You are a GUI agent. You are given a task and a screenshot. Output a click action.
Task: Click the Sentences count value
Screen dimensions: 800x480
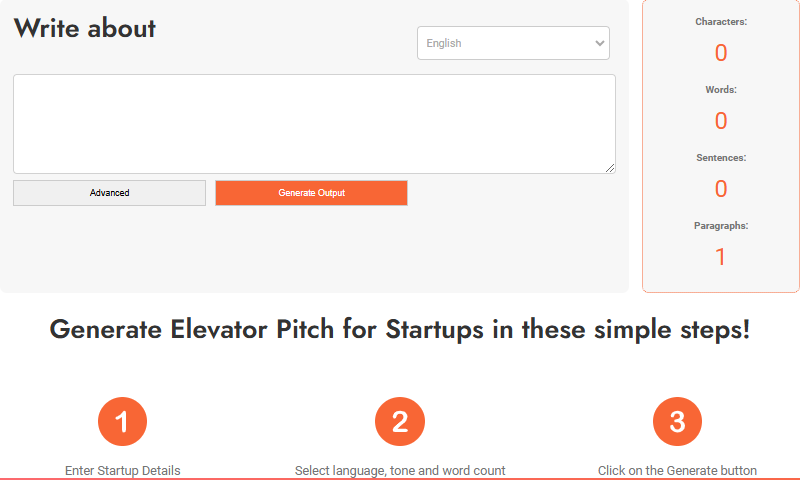(721, 189)
